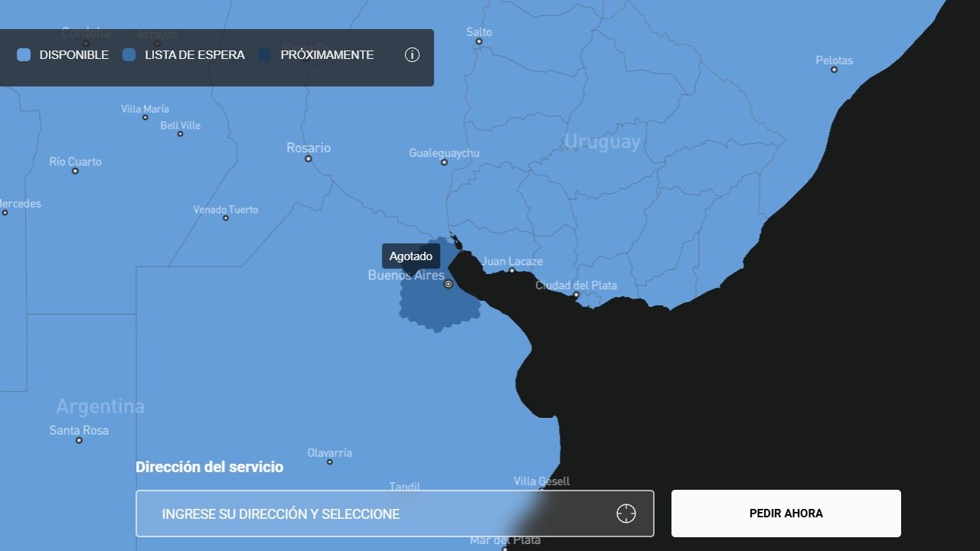Select the Salto city marker

coord(479,41)
